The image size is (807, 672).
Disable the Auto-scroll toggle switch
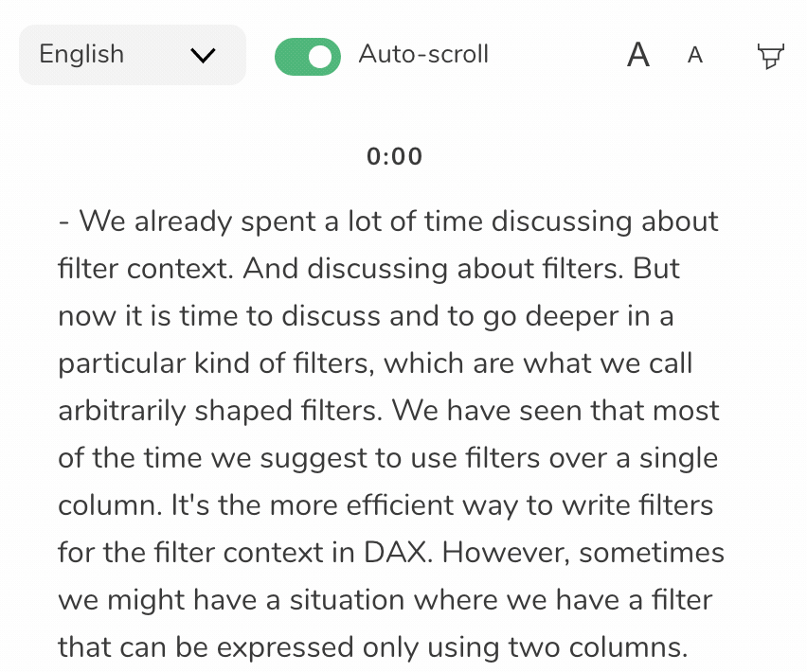coord(308,56)
